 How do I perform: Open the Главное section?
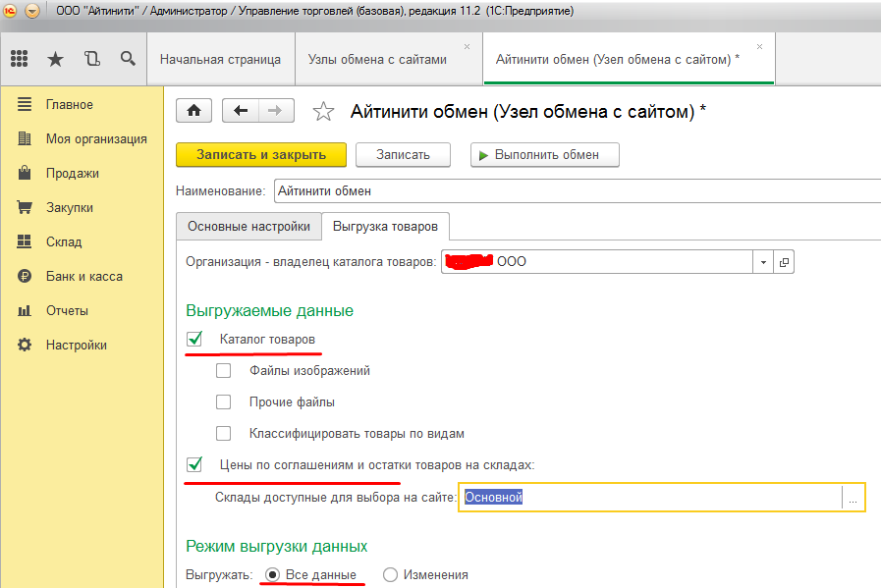(x=70, y=104)
